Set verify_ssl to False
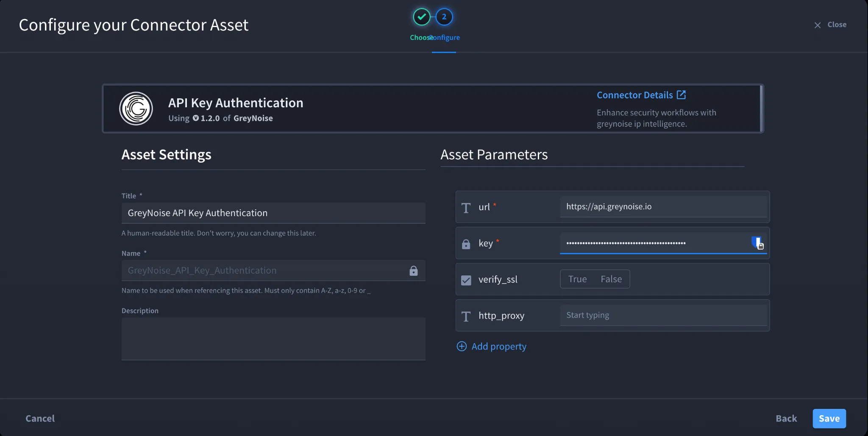This screenshot has height=436, width=868. [x=611, y=279]
